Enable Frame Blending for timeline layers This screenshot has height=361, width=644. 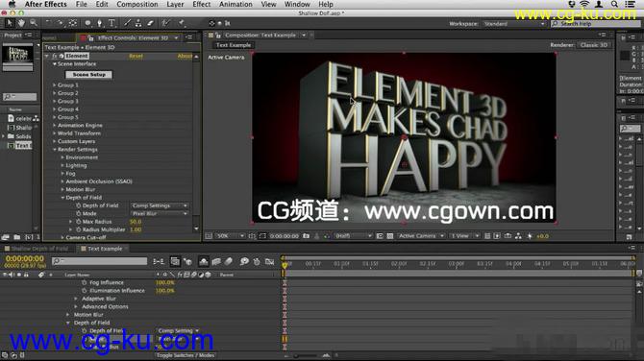click(216, 261)
